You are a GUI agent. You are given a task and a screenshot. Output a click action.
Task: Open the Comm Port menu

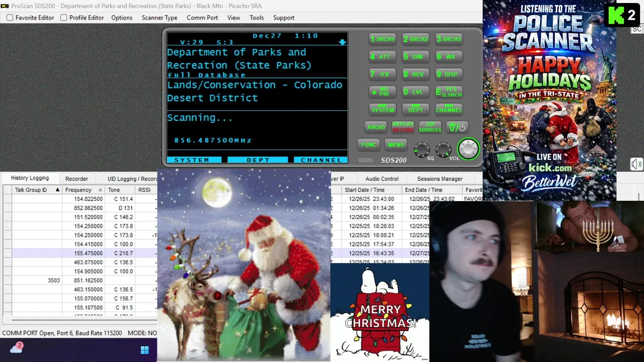202,18
